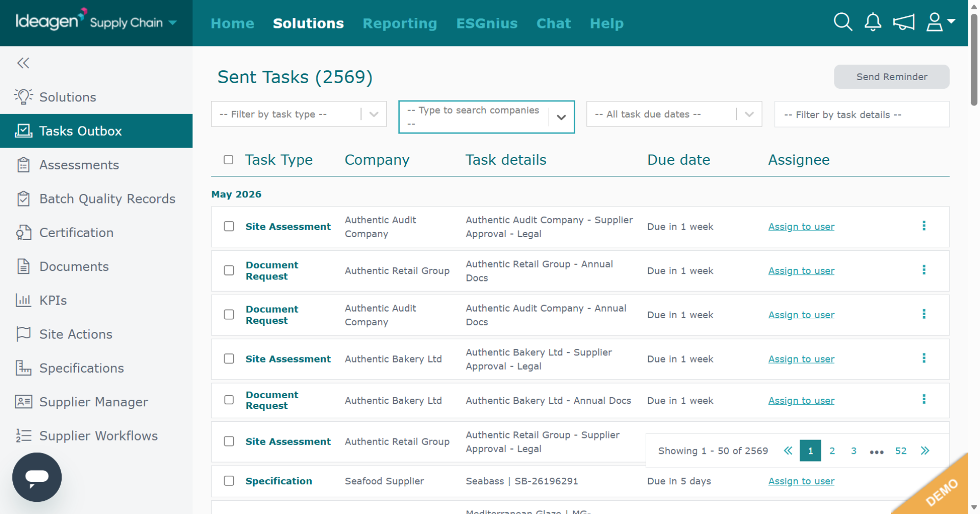The width and height of the screenshot is (980, 514).
Task: Open the ESGnius menu
Action: (x=486, y=23)
